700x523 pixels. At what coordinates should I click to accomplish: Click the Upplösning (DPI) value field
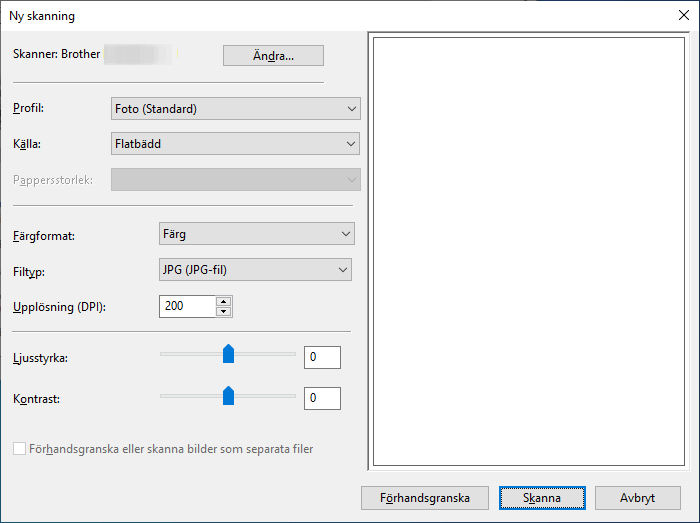[187, 306]
